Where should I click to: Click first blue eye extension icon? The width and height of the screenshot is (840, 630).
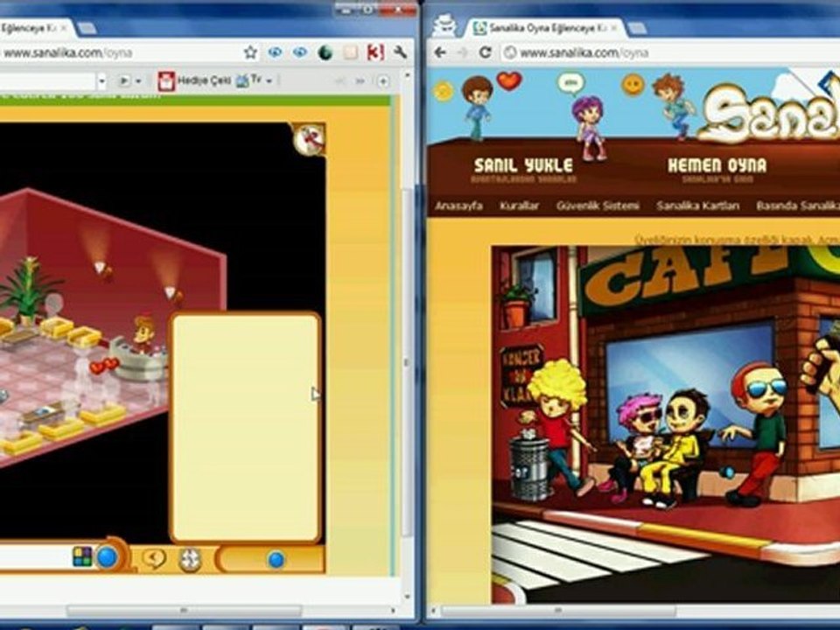275,52
